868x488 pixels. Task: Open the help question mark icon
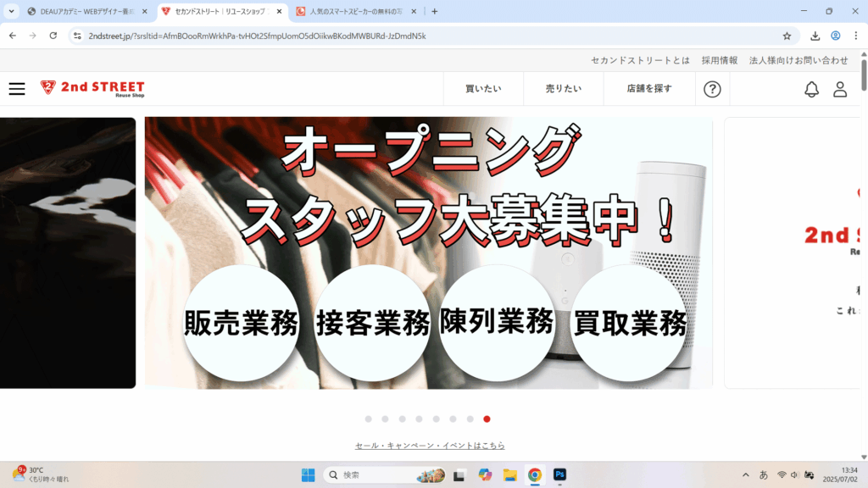tap(713, 89)
